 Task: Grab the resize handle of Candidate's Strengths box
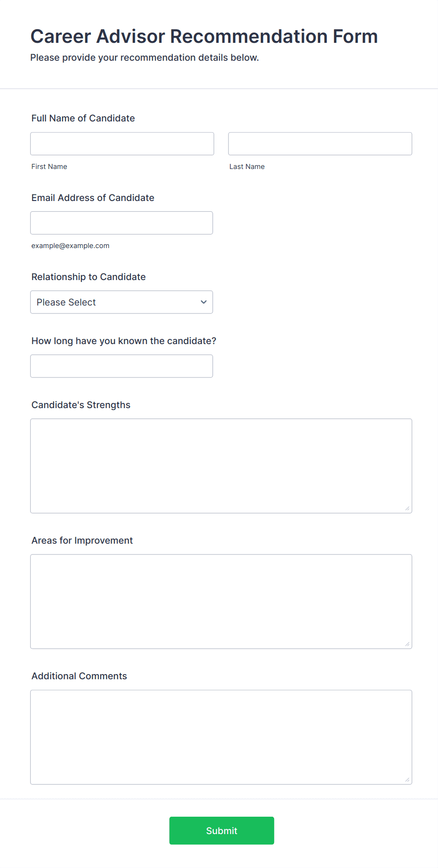[x=407, y=508]
